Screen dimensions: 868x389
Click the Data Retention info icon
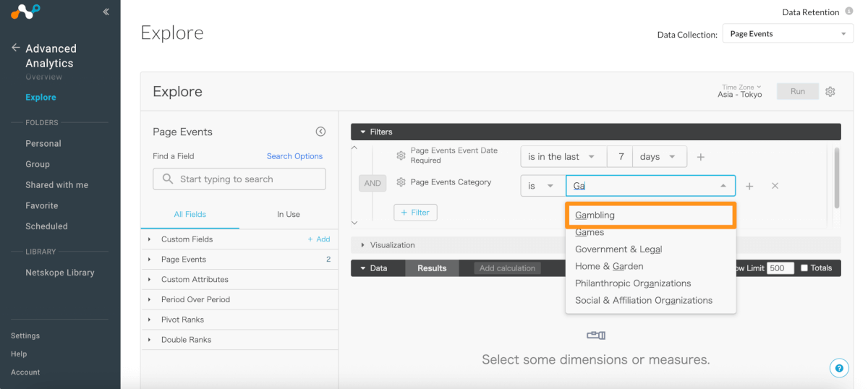point(849,12)
